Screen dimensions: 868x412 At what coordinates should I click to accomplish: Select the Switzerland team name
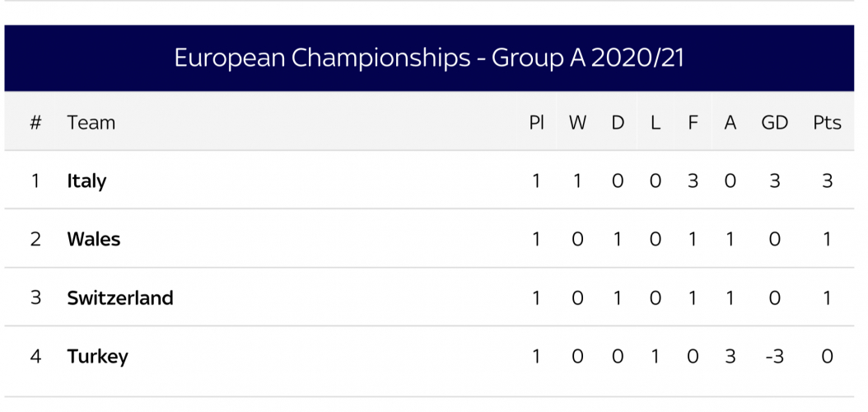point(120,297)
